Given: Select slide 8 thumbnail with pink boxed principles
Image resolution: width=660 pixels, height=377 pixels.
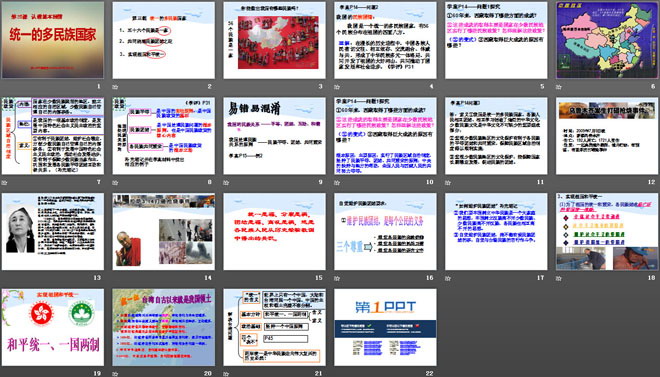Looking at the screenshot, I should pyautogui.click(x=164, y=136).
